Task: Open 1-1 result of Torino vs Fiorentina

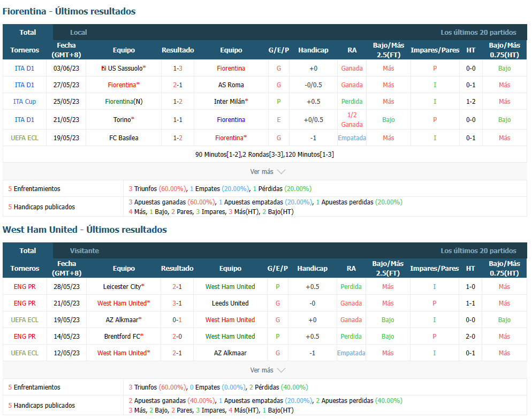Action: pos(178,120)
